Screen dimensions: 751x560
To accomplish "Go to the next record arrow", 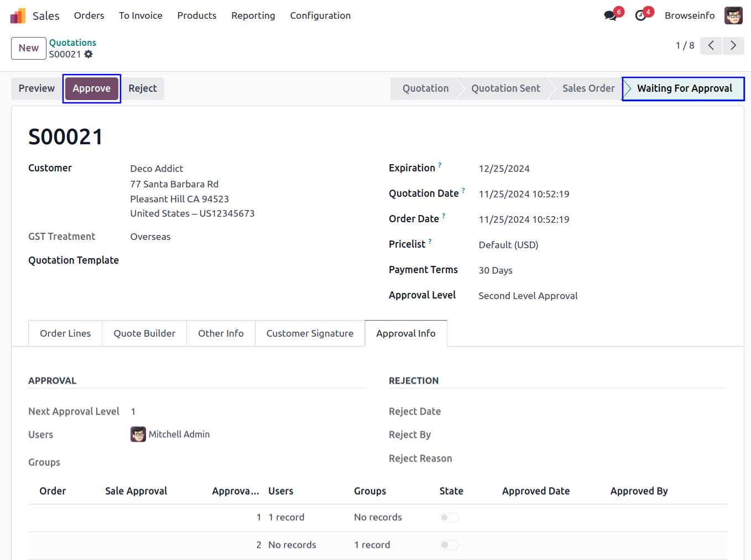I will [x=733, y=45].
